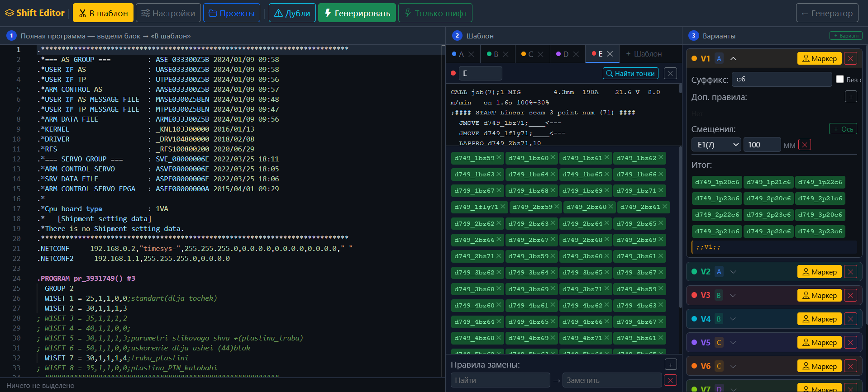Delete variant V6
Screen dimensions: 868x392
click(x=851, y=366)
